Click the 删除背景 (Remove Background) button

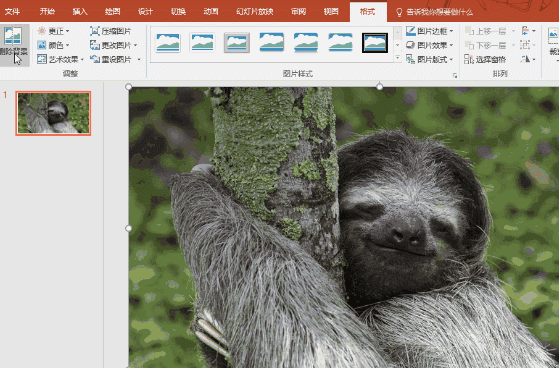tap(14, 44)
